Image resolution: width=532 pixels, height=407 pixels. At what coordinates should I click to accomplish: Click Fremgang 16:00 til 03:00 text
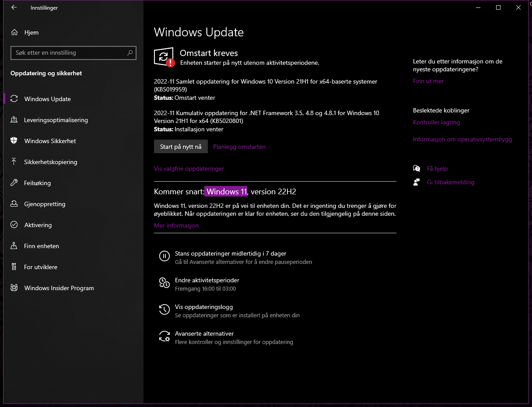205,289
